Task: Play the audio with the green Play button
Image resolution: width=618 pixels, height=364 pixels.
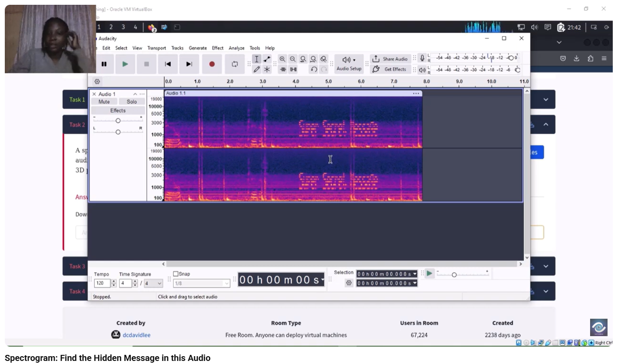Action: tap(125, 64)
